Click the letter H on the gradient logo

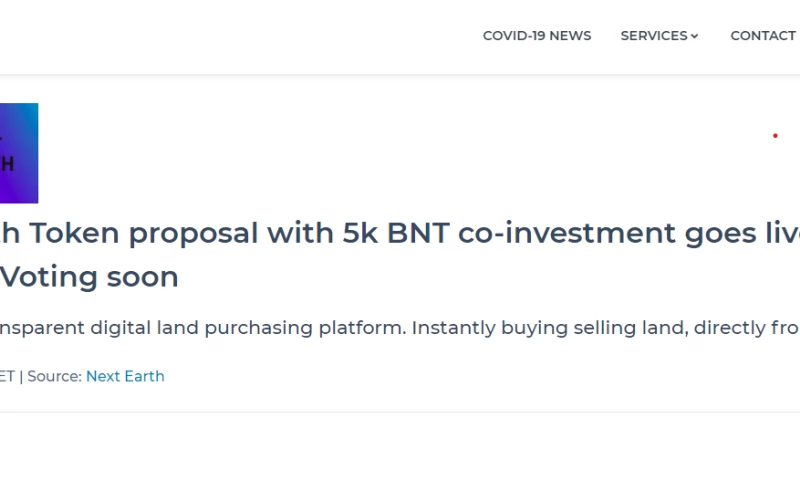(7, 164)
